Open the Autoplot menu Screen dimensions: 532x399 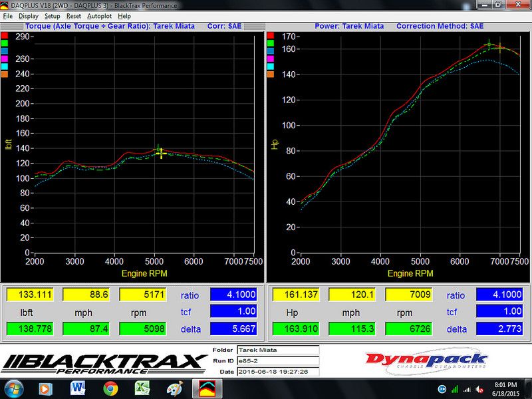(99, 16)
